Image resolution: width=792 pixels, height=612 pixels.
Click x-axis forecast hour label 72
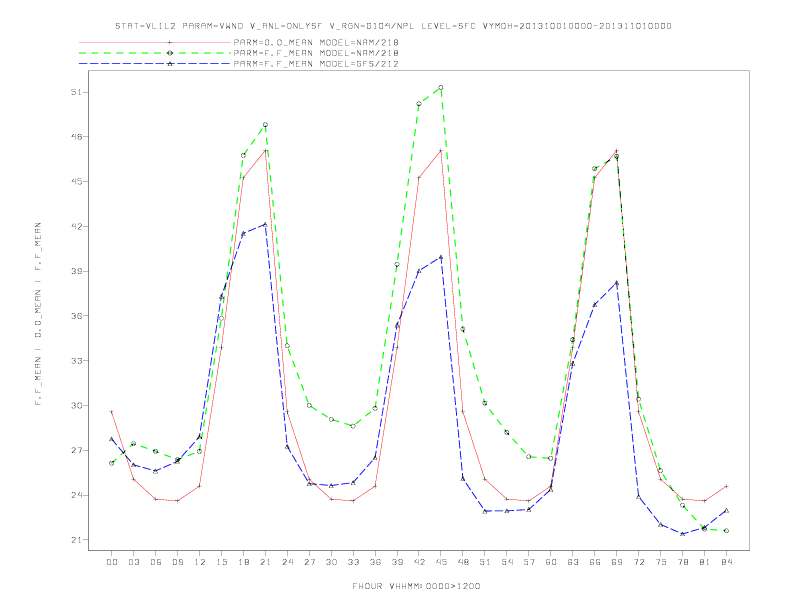(x=638, y=562)
